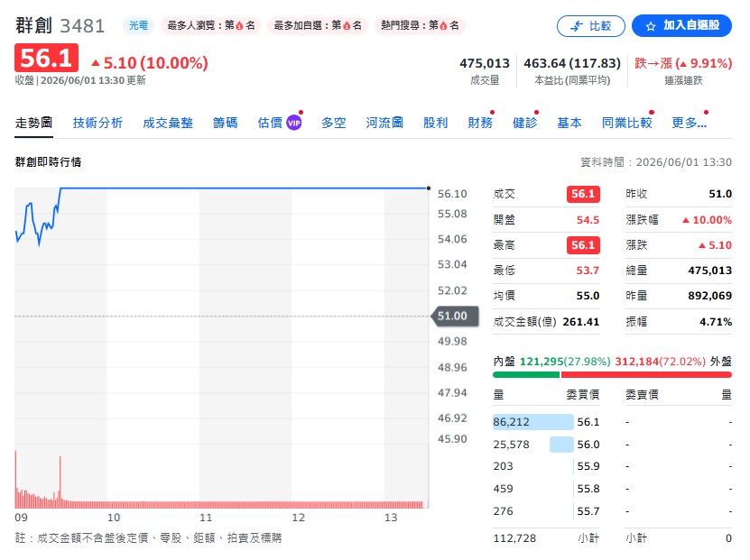The width and height of the screenshot is (750, 560).
Task: Click the 25,578 bid volume bar
Action: tap(561, 445)
